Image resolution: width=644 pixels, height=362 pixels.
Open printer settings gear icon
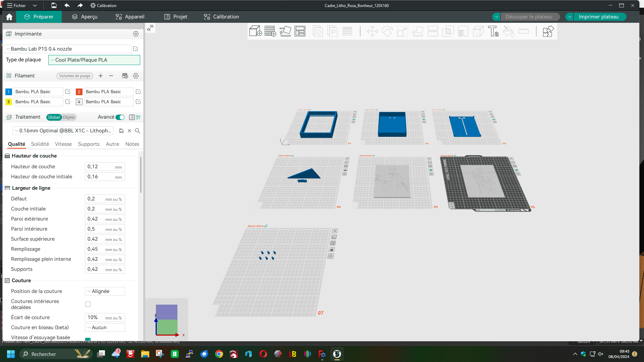(x=136, y=34)
